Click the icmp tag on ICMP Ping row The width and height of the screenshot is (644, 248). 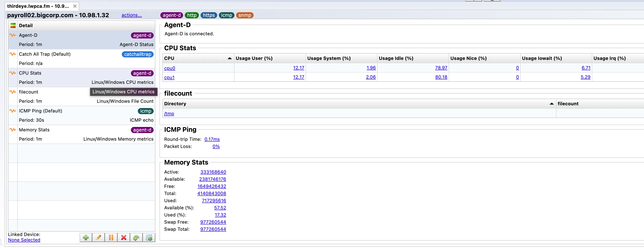(x=145, y=111)
